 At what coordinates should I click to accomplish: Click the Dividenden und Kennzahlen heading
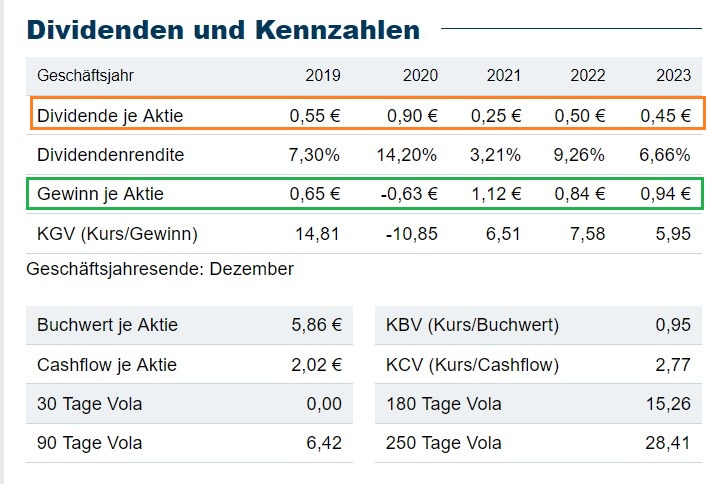pos(223,30)
